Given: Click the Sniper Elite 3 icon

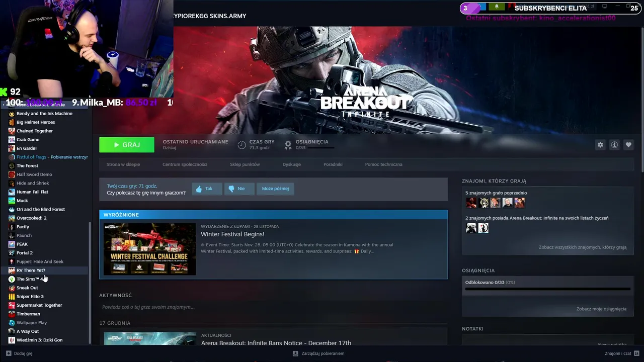Looking at the screenshot, I should point(12,297).
